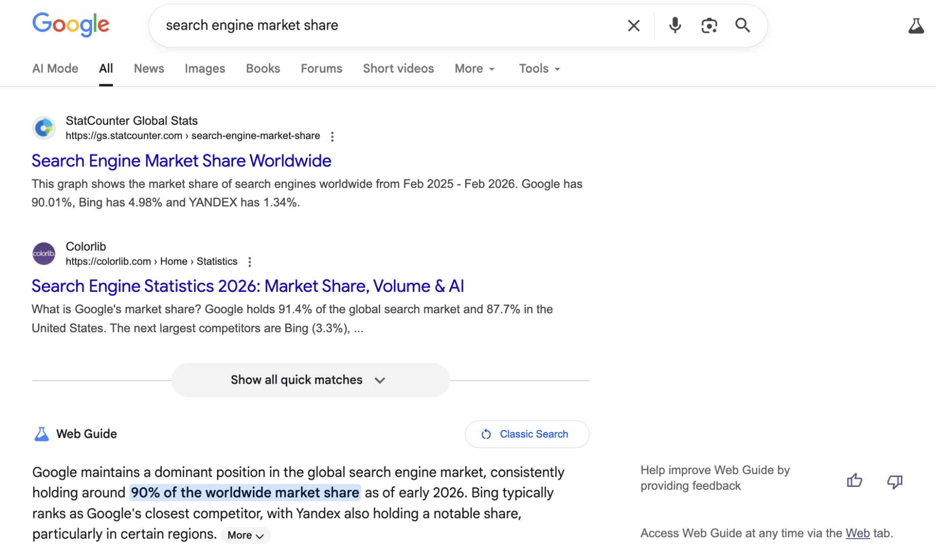Clear the search query with X icon
This screenshot has height=560, width=936.
click(x=633, y=25)
